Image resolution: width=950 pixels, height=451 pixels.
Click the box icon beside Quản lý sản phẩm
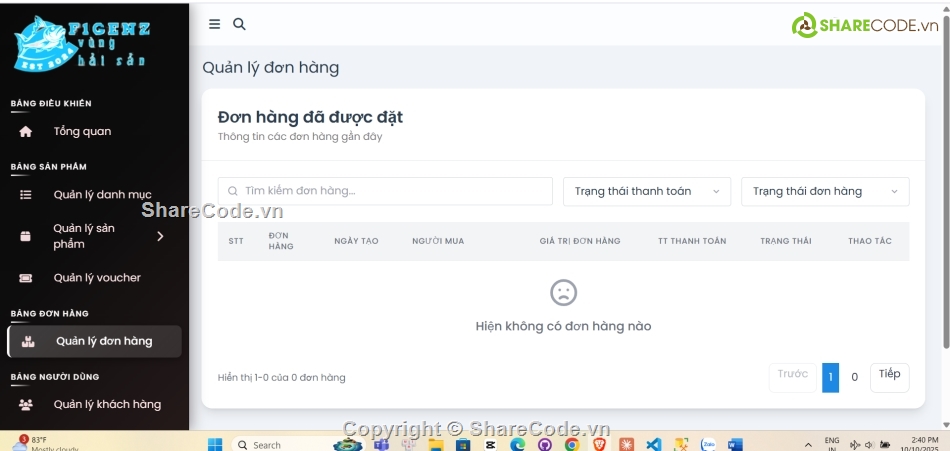pyautogui.click(x=26, y=236)
